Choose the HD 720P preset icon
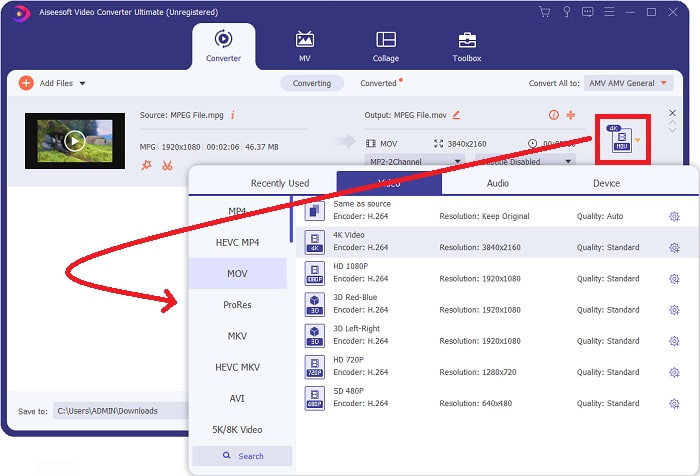Viewport: 700px width, 476px height. [x=315, y=367]
